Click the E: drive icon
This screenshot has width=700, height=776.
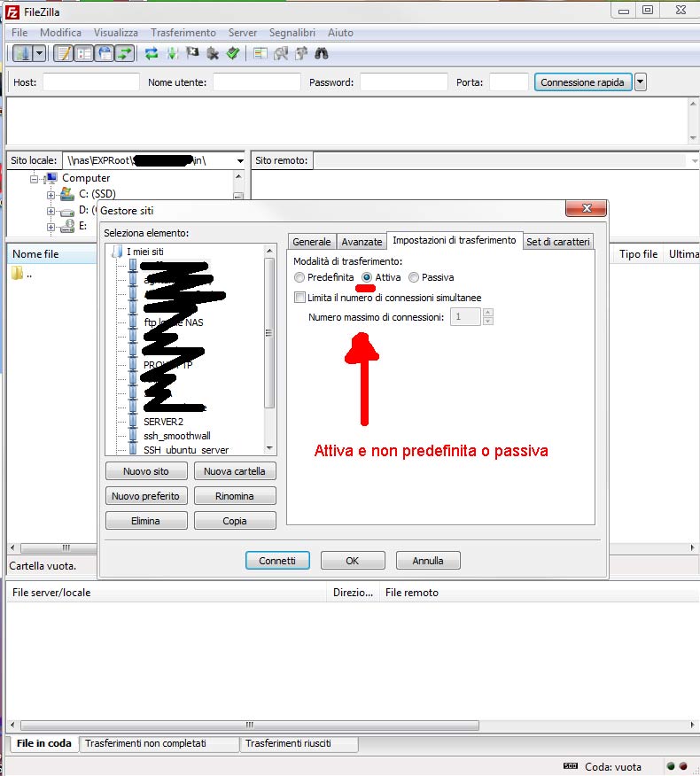66,226
